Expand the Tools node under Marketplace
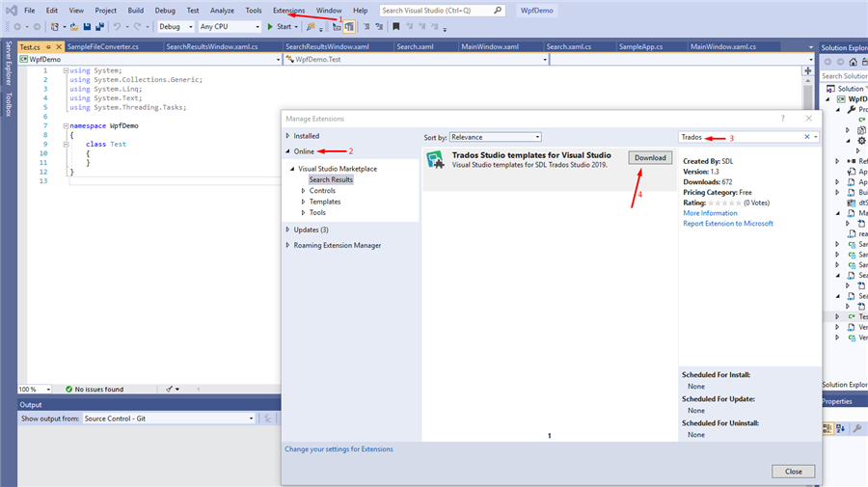This screenshot has height=487, width=868. click(x=304, y=212)
